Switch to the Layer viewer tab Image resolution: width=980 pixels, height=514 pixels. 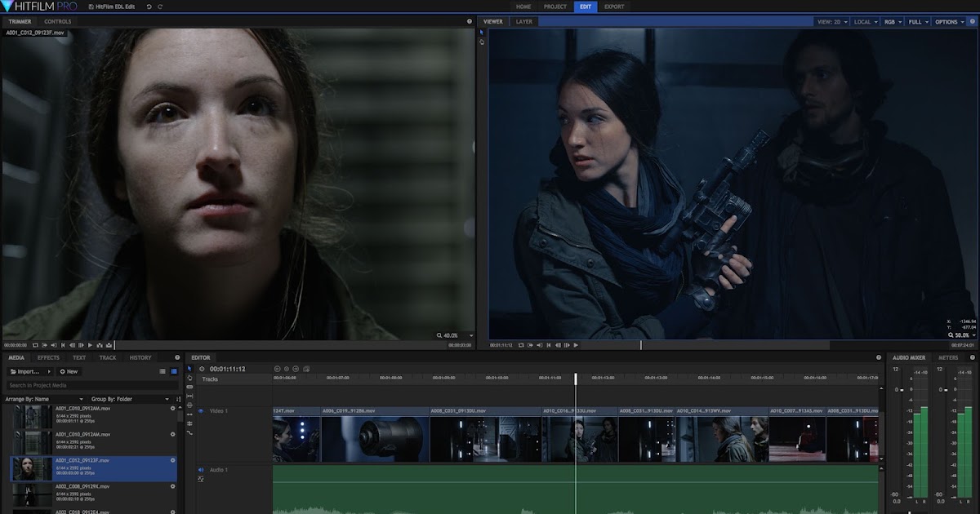tap(523, 21)
